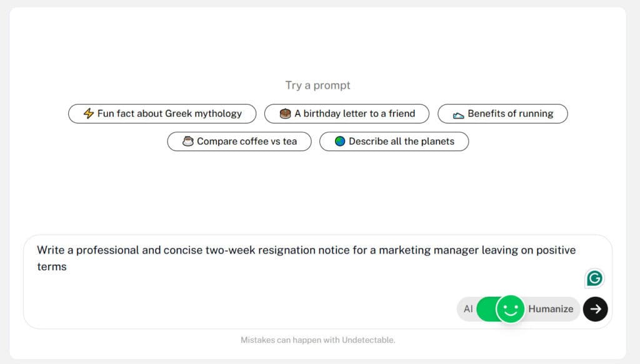Viewport: 640px width, 364px height.
Task: Choose the A birthday letter to a friend prompt
Action: (x=347, y=114)
